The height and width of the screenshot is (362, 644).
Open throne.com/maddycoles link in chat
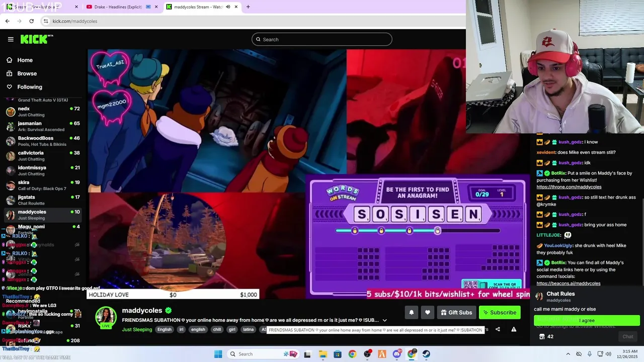tap(569, 187)
